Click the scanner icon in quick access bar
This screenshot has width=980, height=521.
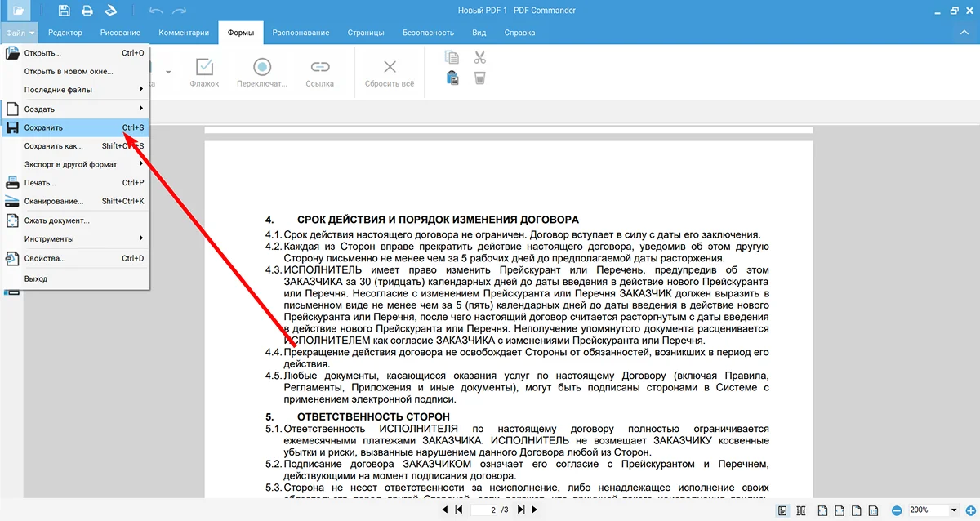[x=109, y=11]
